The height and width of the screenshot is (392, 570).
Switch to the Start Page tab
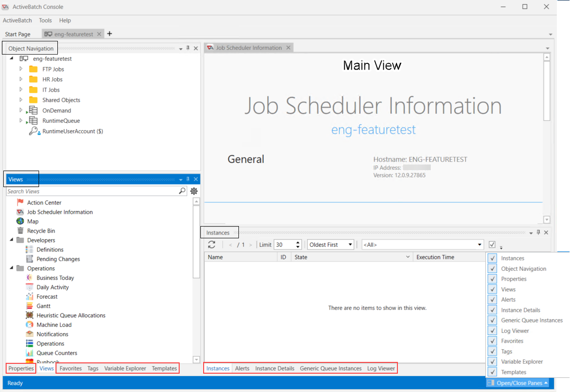click(x=18, y=34)
